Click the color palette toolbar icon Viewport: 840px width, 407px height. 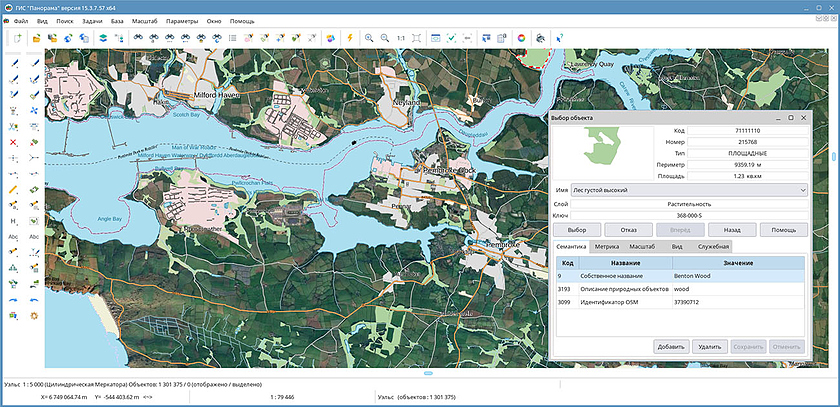(331, 38)
